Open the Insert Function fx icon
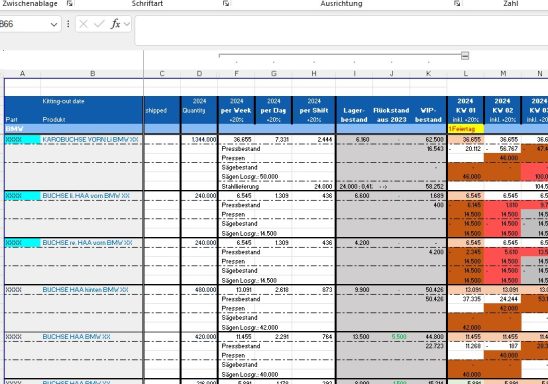The width and height of the screenshot is (548, 384). tap(116, 24)
